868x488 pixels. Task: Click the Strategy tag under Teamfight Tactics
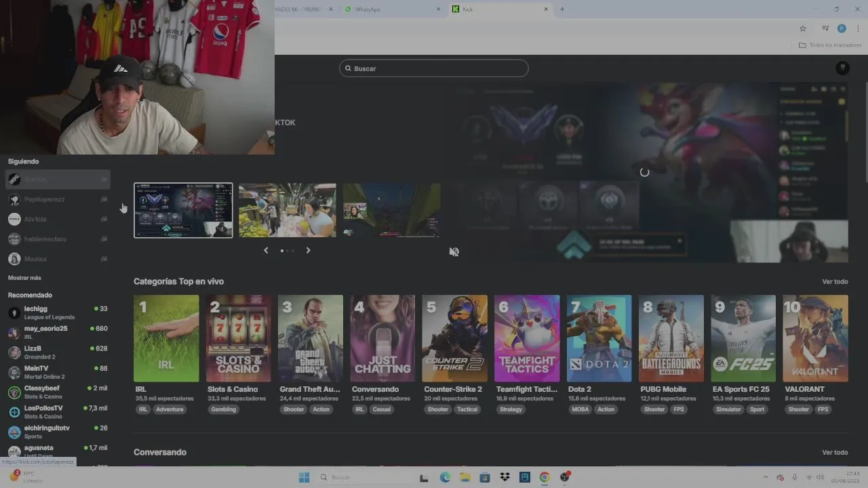coord(511,409)
